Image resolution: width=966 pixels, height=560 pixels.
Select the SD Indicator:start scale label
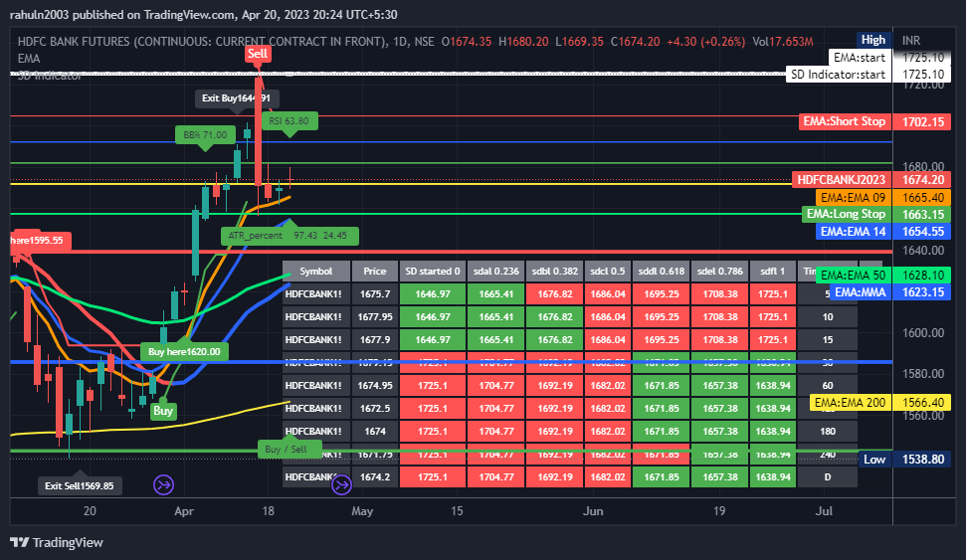pos(838,74)
